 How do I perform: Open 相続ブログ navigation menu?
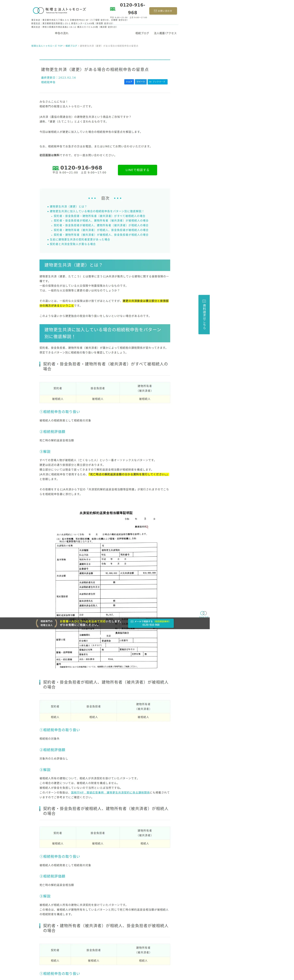[142, 33]
